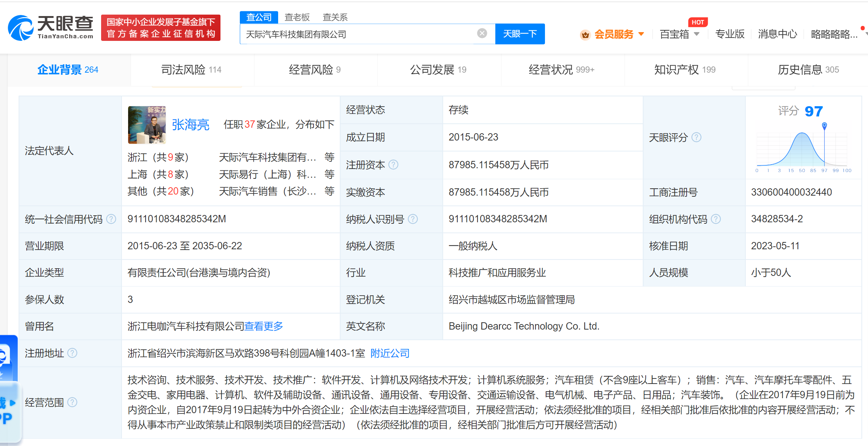Click the registered capital 87985.115458万人民币 beside 注册资本
Image resolution: width=868 pixels, height=446 pixels.
coord(499,165)
